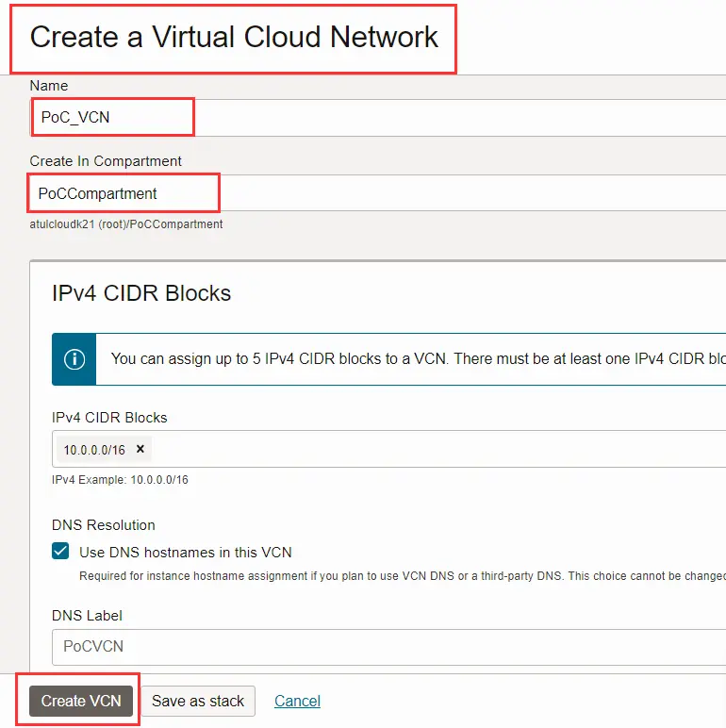Image resolution: width=726 pixels, height=728 pixels.
Task: Click the IPv4 Example hint text
Action: tap(120, 480)
